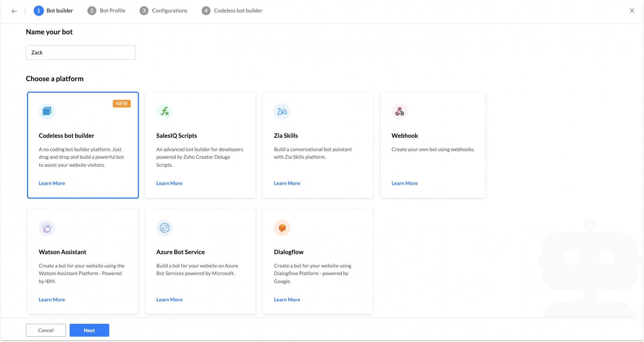Viewport: 644px width, 342px height.
Task: Switch to step 4 Codeless bot builder
Action: point(232,11)
